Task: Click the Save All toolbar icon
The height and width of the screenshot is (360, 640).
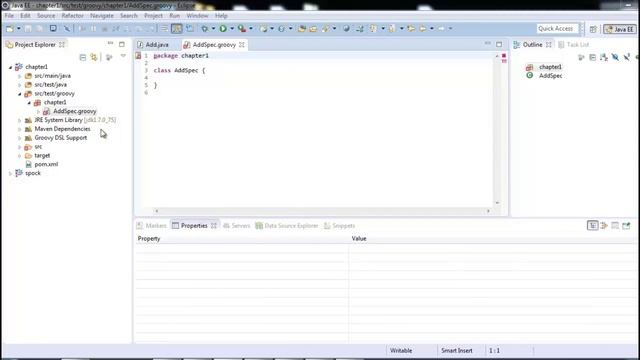Action: coord(40,29)
